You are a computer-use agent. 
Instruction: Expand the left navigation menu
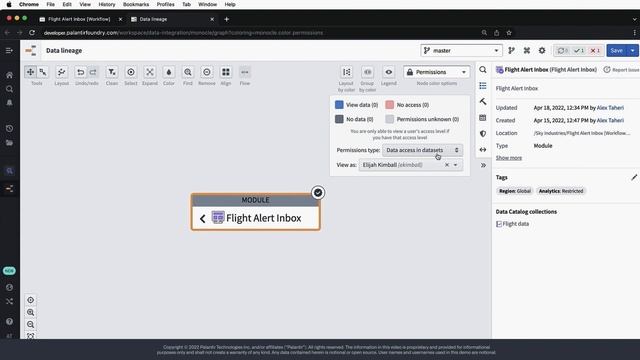[9, 51]
